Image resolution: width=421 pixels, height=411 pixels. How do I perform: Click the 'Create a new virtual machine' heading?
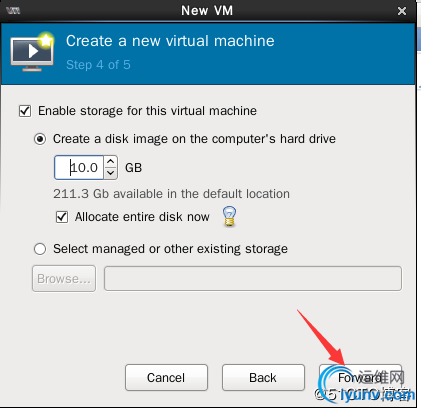click(170, 41)
